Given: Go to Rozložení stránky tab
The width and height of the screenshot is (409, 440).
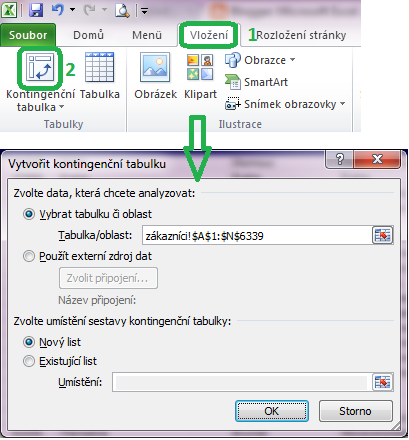Looking at the screenshot, I should point(301,35).
